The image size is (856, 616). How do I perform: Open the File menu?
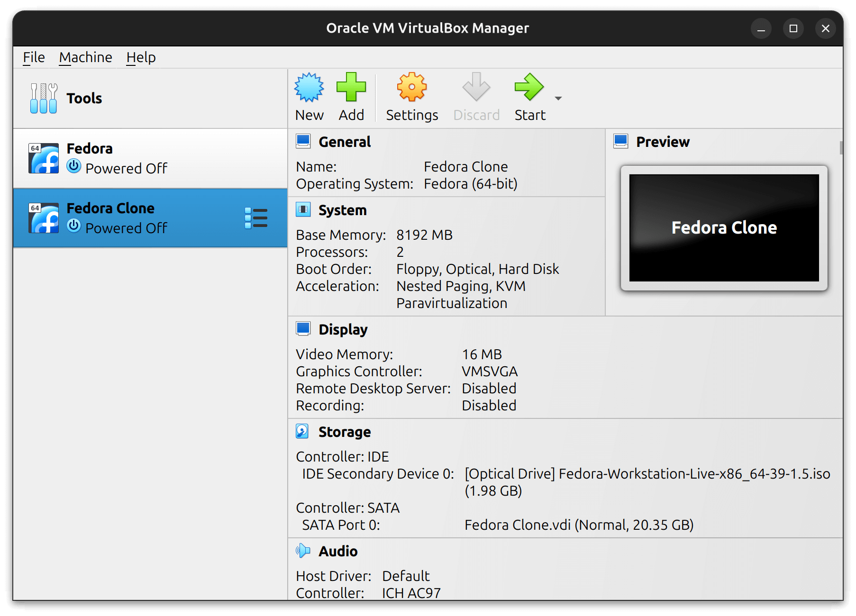(x=33, y=57)
